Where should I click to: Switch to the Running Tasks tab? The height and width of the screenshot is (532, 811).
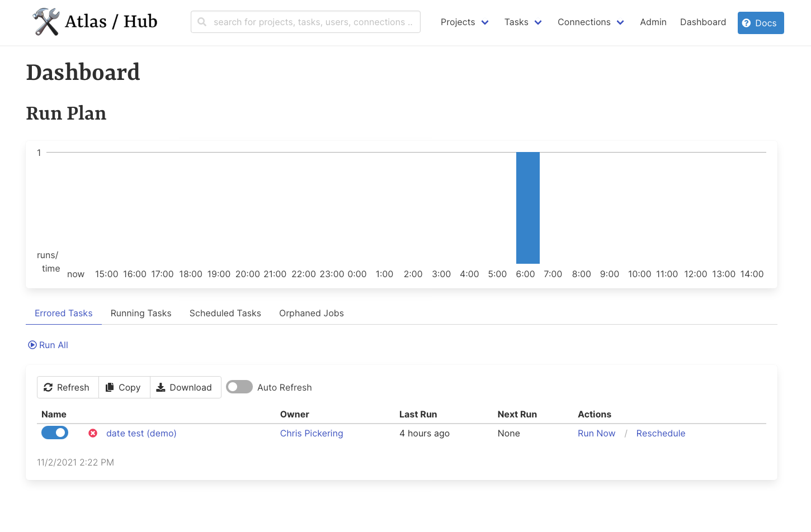point(141,313)
